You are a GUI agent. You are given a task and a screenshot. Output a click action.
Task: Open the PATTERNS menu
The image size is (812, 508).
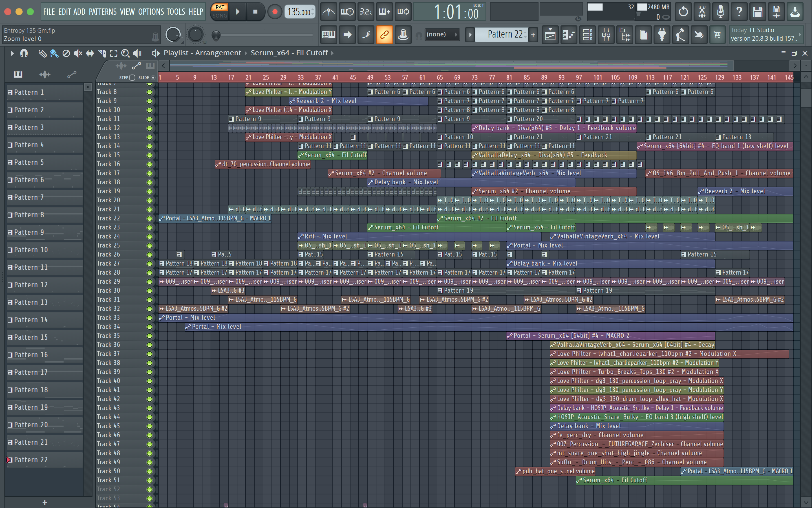(x=103, y=12)
